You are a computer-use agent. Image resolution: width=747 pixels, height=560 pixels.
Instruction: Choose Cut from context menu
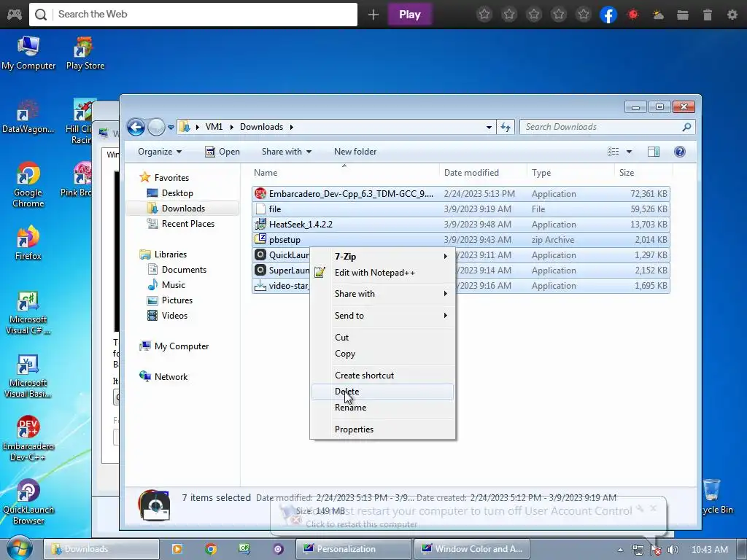(x=382, y=337)
